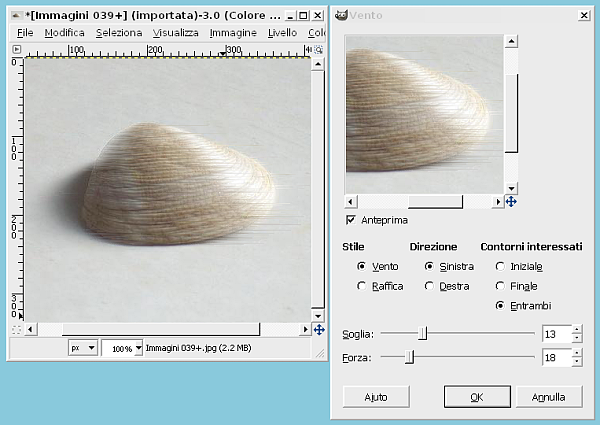The image size is (600, 425).
Task: Choose Destra as the direction
Action: point(430,286)
